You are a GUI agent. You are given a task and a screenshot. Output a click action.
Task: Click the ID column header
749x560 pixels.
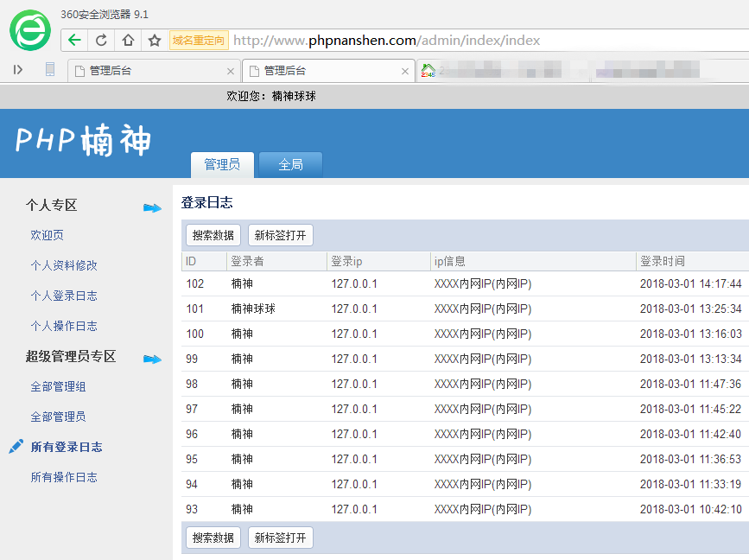[204, 261]
